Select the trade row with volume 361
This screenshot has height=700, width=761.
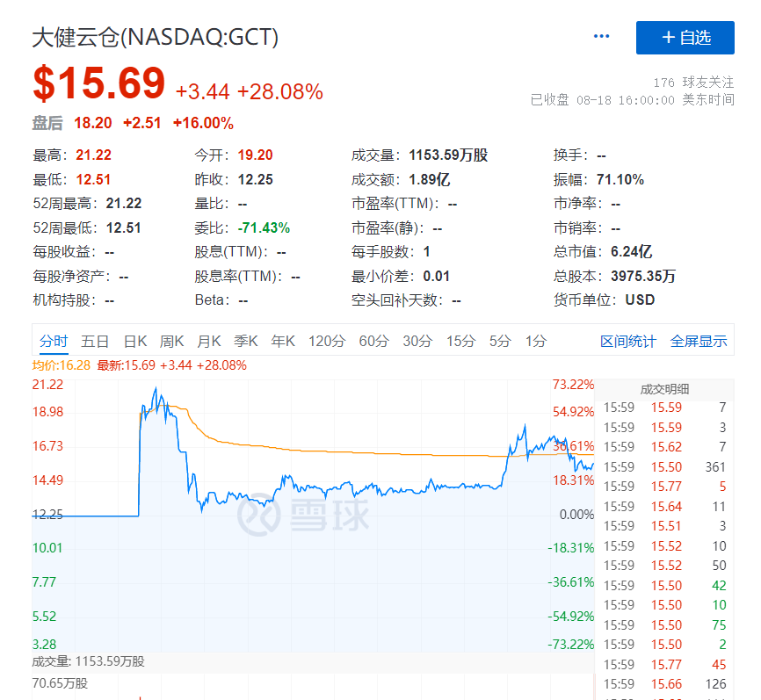tap(664, 467)
